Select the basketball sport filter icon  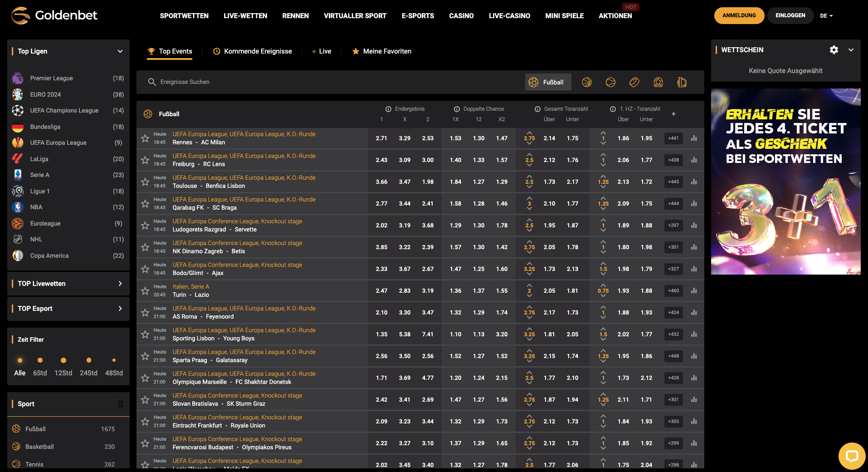(587, 82)
